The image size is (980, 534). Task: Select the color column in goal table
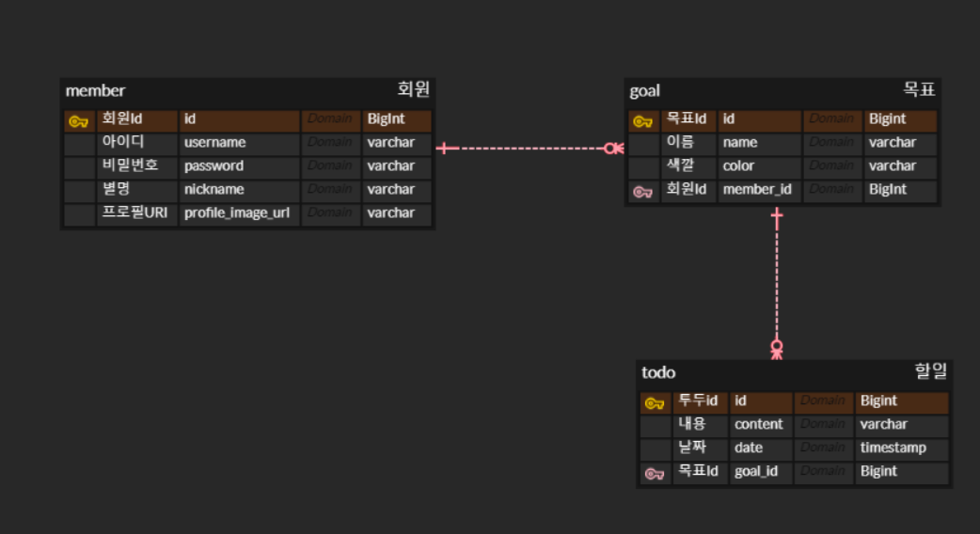coord(759,166)
